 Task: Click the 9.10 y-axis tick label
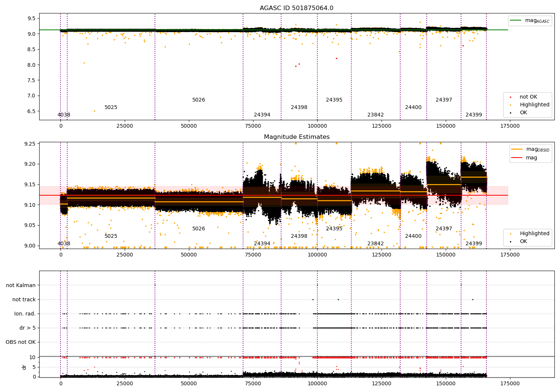pyautogui.click(x=30, y=205)
